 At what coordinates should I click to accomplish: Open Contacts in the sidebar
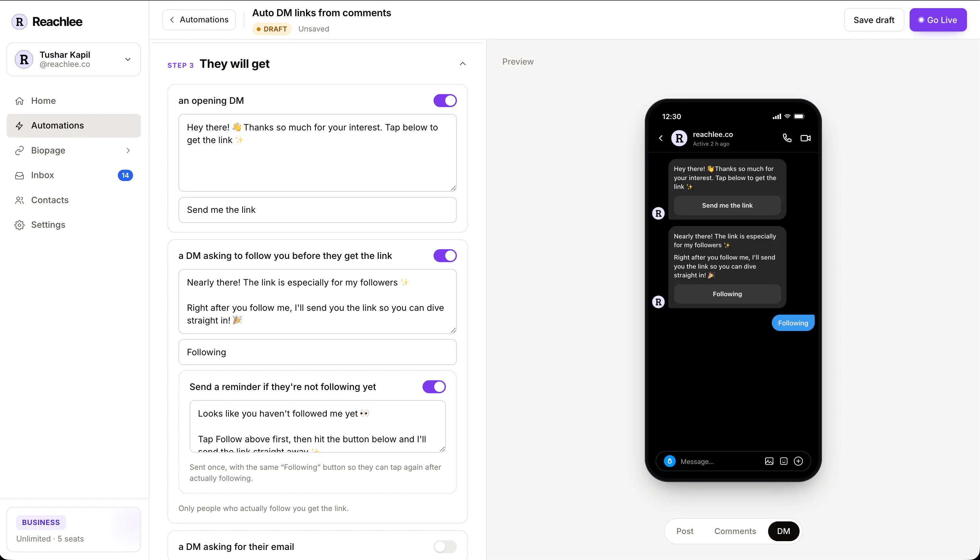73,200
